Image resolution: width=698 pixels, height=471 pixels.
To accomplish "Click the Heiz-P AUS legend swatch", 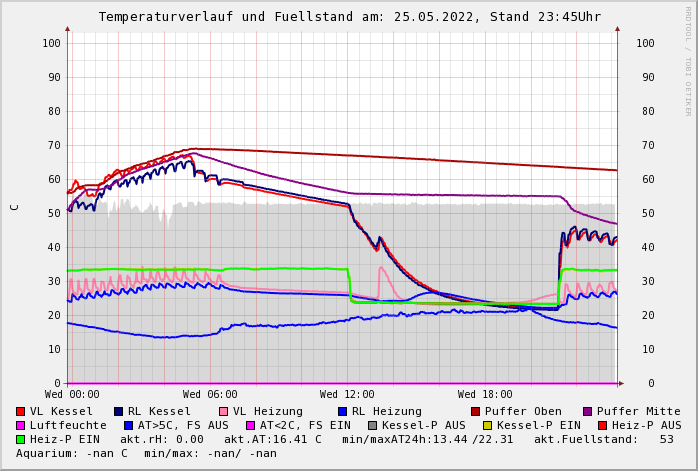I will [x=602, y=425].
